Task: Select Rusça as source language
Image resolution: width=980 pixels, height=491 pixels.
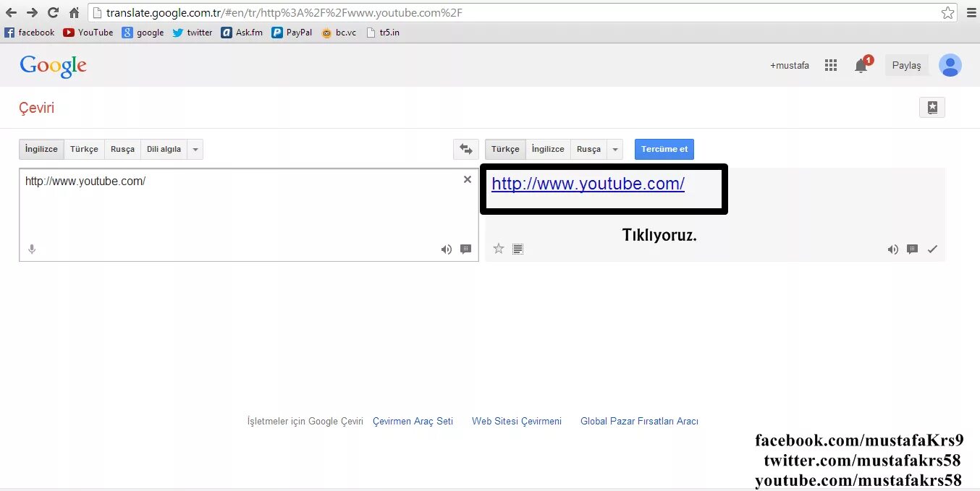Action: click(122, 149)
